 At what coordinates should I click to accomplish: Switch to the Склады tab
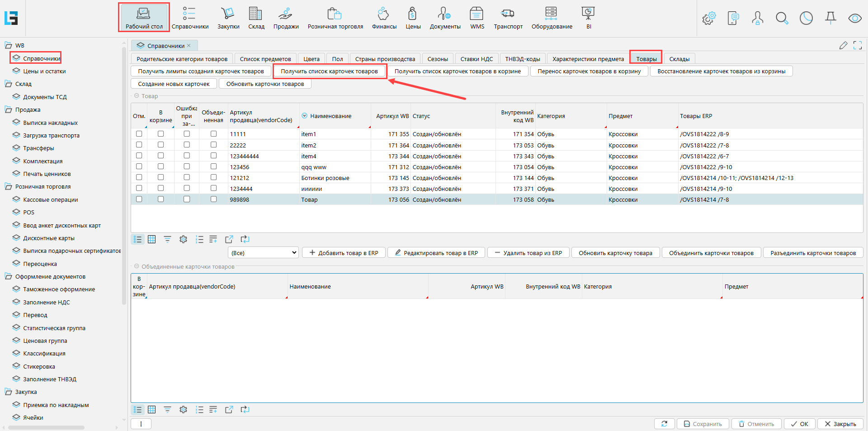click(x=679, y=59)
